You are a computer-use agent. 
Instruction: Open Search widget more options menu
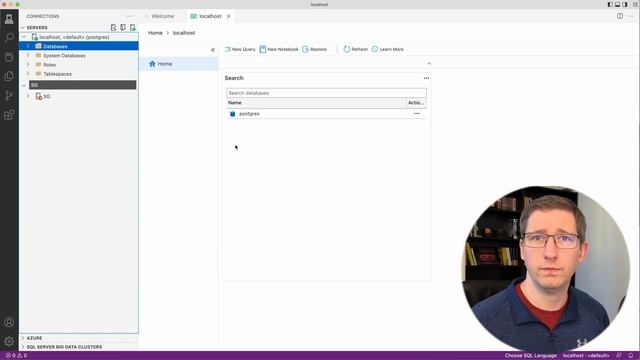(426, 78)
